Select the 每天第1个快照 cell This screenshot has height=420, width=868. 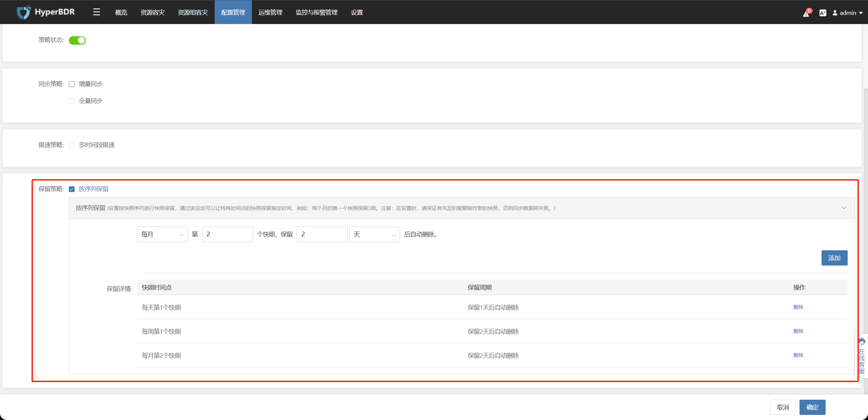pyautogui.click(x=161, y=307)
